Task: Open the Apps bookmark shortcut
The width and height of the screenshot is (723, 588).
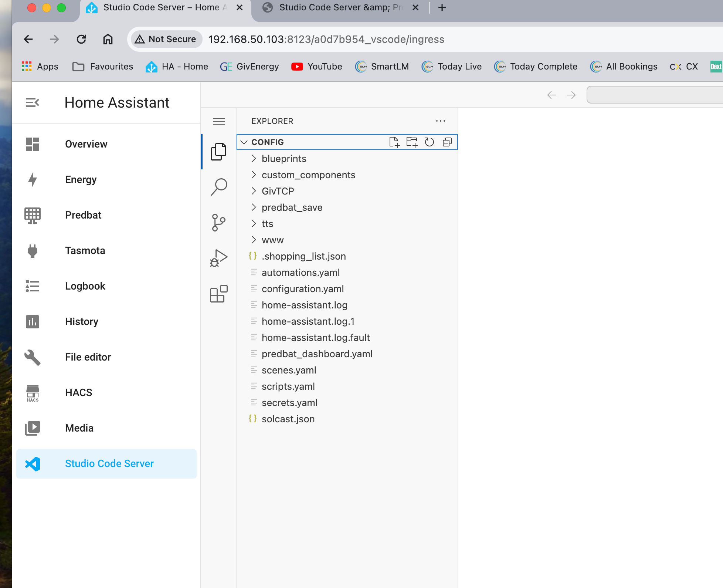Action: pos(40,67)
